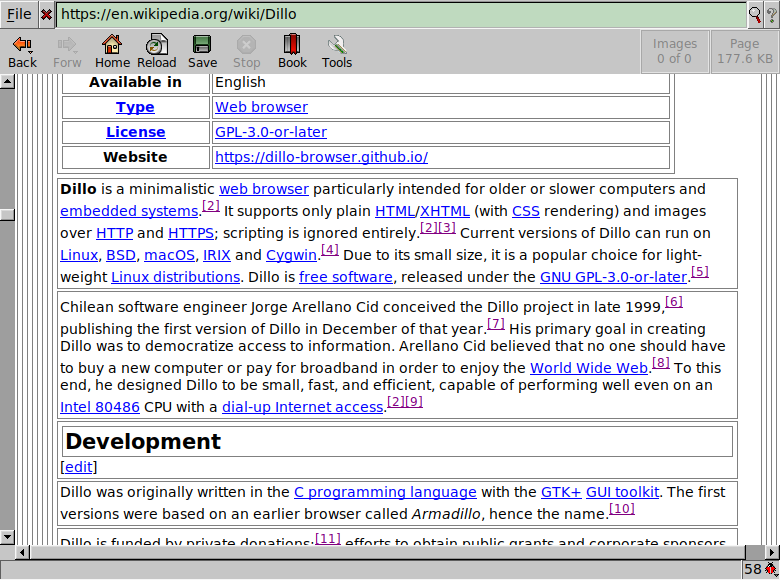780x580 pixels.
Task: Follow the HTML link
Action: [395, 211]
